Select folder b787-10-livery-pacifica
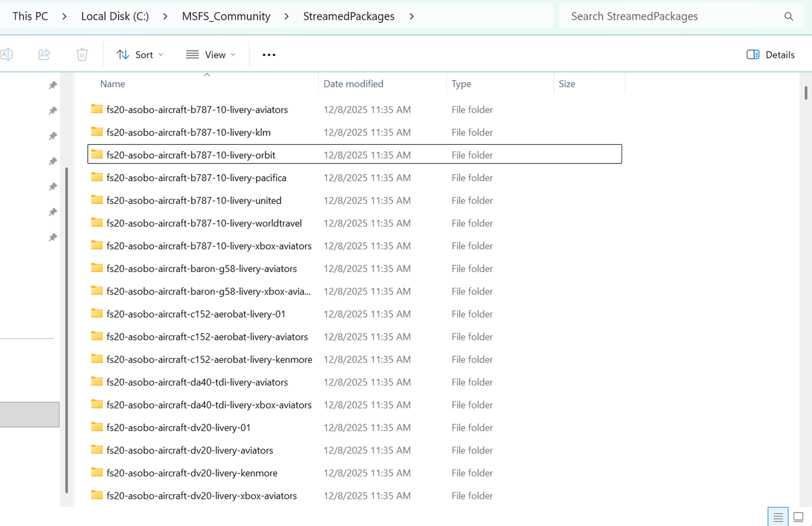The height and width of the screenshot is (526, 812). tap(354, 178)
